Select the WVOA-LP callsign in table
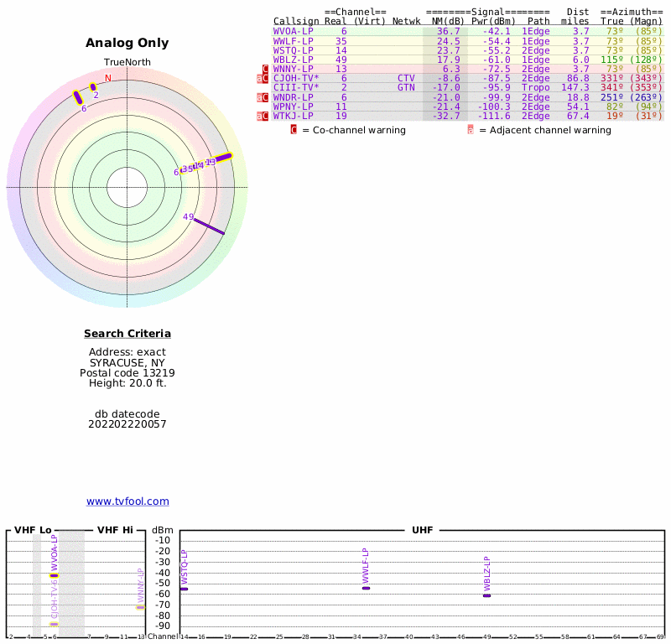Viewport: 671px width, 644px height. point(293,31)
